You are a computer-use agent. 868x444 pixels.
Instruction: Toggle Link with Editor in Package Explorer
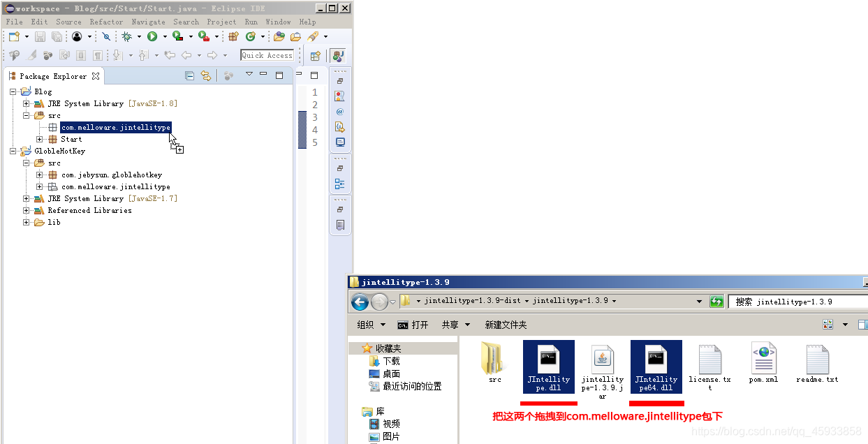tap(205, 75)
